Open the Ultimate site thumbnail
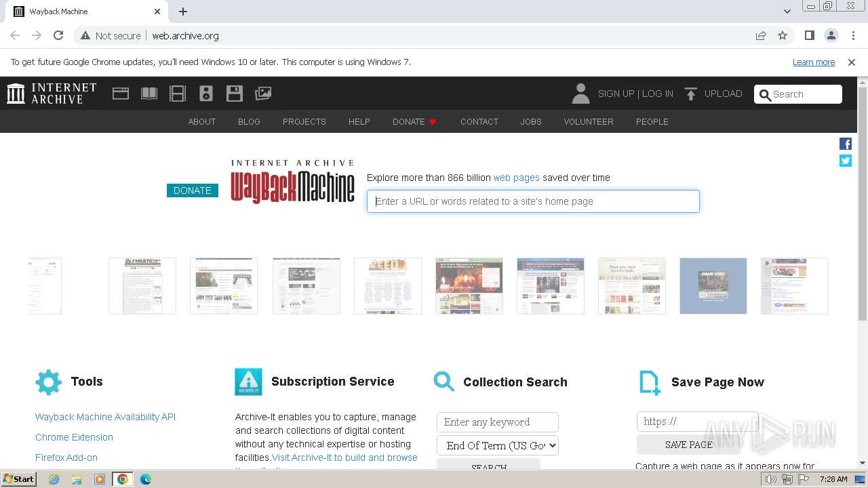This screenshot has width=868, height=488. click(142, 286)
